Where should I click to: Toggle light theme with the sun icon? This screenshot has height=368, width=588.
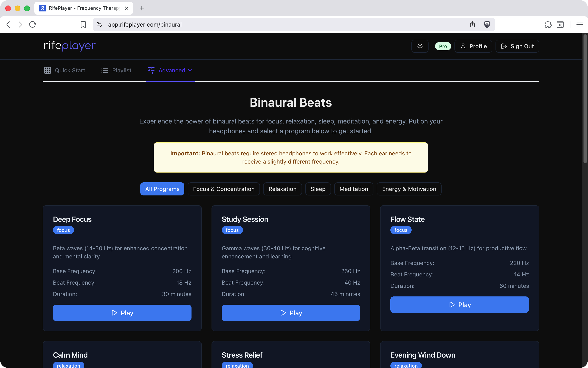[420, 46]
